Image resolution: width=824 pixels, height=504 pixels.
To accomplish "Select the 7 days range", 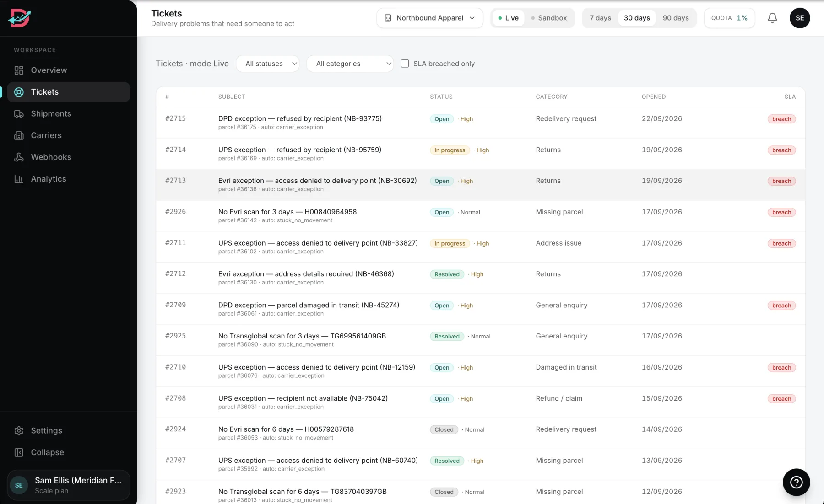I will (x=601, y=18).
